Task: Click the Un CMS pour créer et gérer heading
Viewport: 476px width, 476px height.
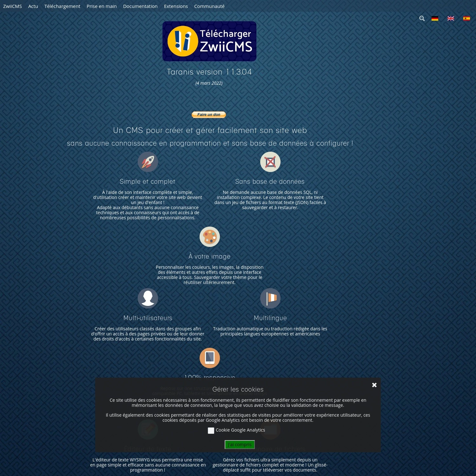Action: pyautogui.click(x=210, y=130)
